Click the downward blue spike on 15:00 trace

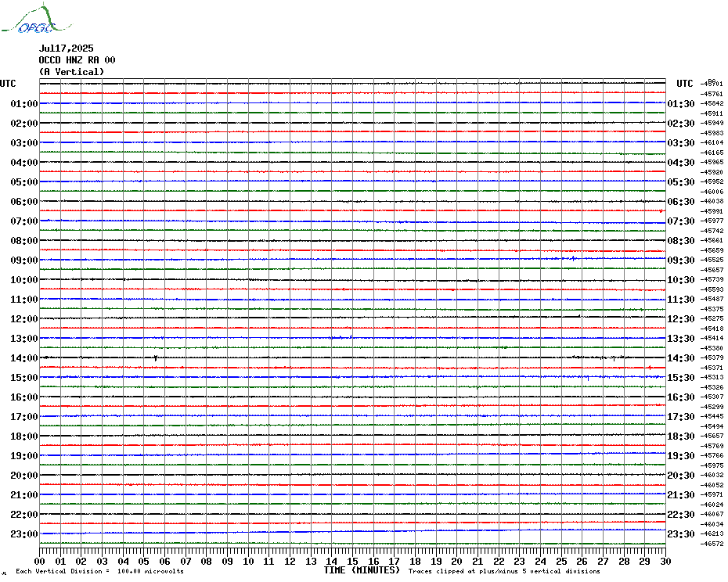pyautogui.click(x=588, y=379)
